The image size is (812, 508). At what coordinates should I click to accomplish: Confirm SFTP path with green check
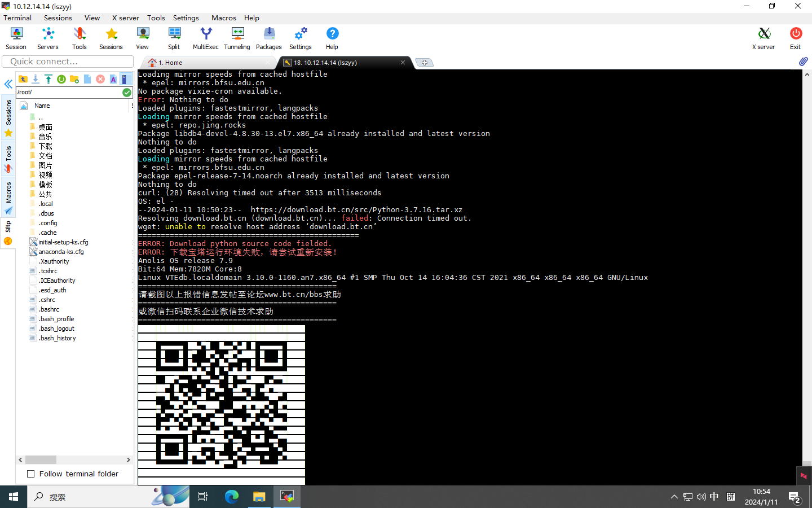(127, 93)
